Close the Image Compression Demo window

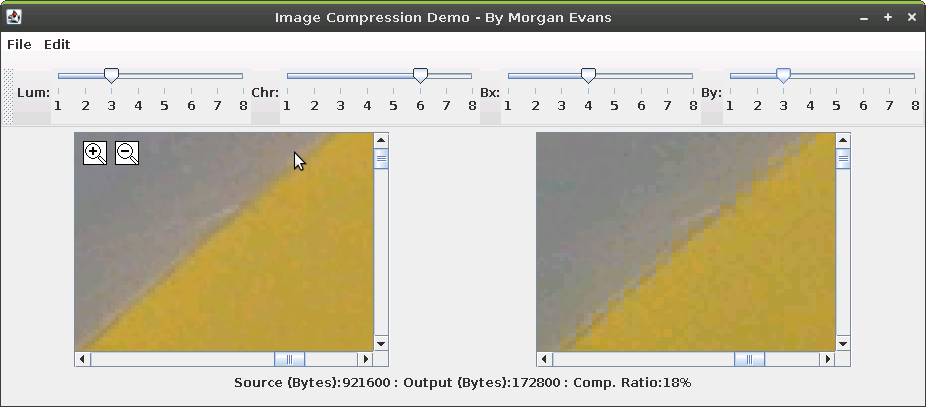pyautogui.click(x=911, y=17)
